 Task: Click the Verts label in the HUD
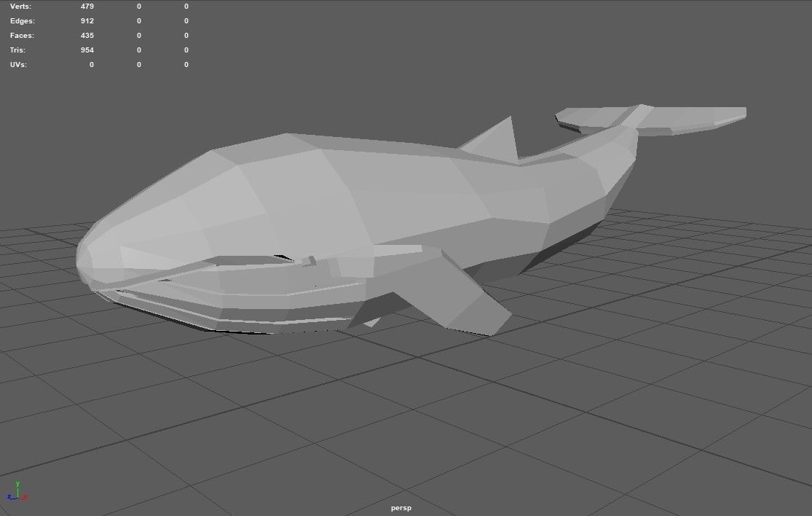[x=20, y=7]
